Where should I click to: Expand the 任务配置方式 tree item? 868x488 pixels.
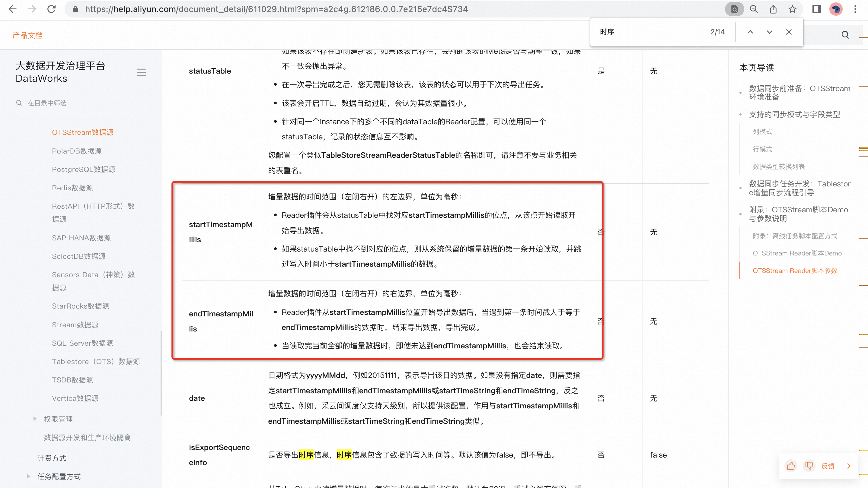[x=28, y=476]
